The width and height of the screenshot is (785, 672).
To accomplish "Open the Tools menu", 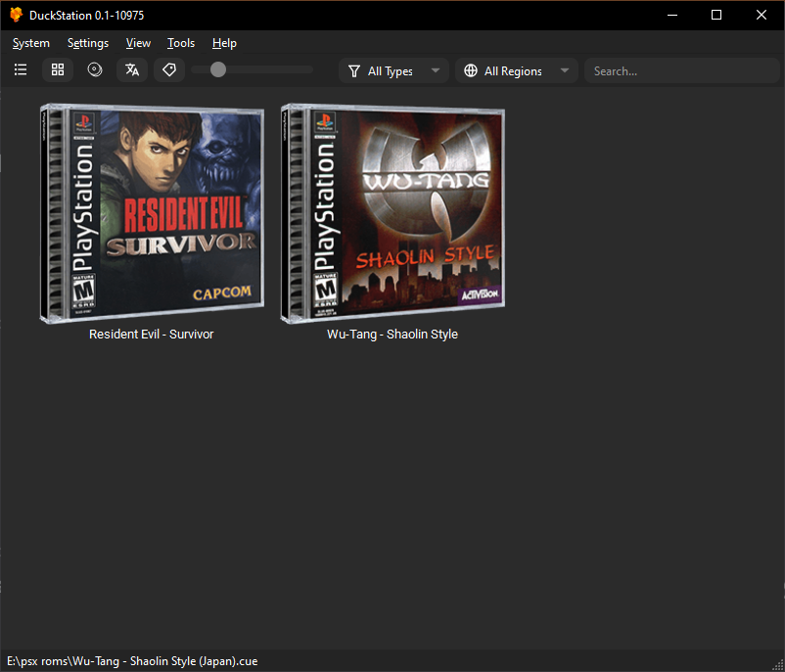I will pyautogui.click(x=181, y=44).
